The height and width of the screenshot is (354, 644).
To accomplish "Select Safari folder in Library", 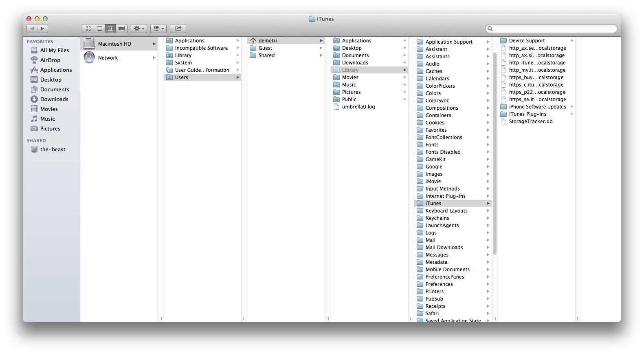I will [x=453, y=313].
